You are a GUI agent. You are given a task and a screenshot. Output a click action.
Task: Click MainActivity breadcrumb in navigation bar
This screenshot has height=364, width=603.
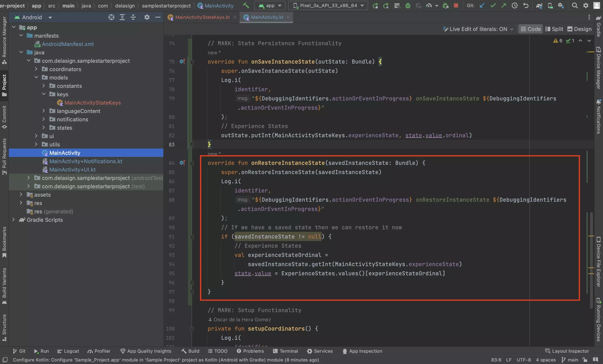tap(216, 5)
